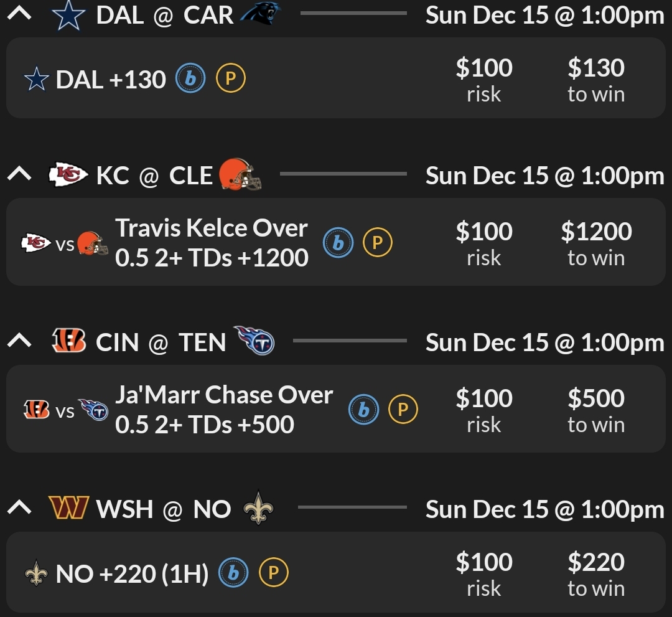672x617 pixels.
Task: Open the 'b' sportsbook icon for DAL +130
Action: pyautogui.click(x=189, y=78)
